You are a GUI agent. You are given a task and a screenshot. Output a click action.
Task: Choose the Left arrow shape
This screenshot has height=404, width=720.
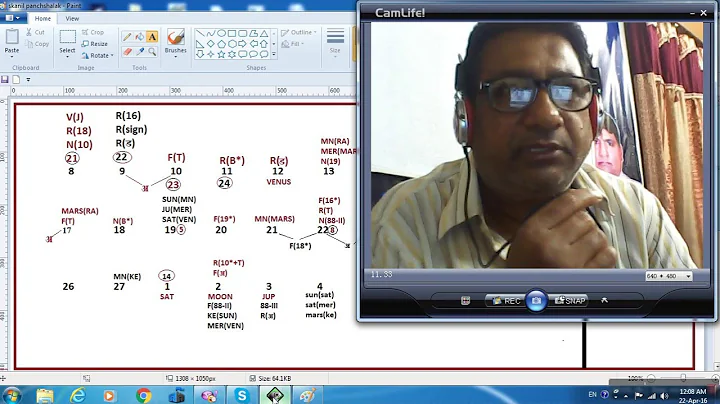(x=253, y=44)
